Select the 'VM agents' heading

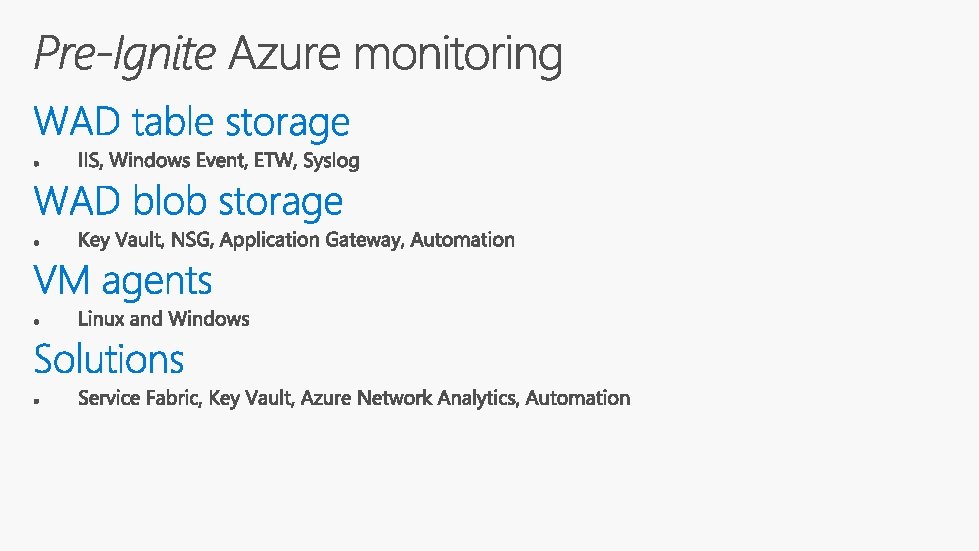pos(123,281)
